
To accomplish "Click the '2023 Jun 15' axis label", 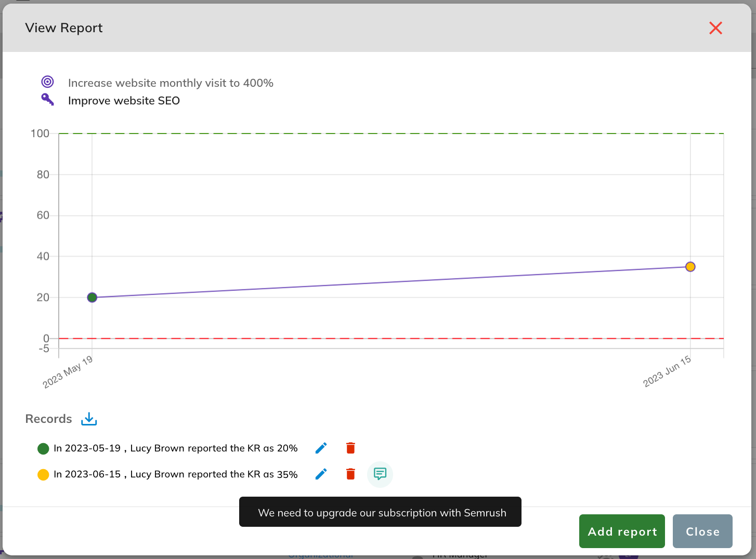I will pyautogui.click(x=667, y=371).
